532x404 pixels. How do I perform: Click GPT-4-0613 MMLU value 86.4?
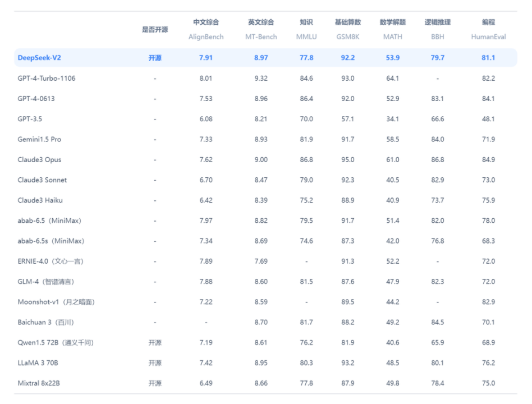[306, 99]
